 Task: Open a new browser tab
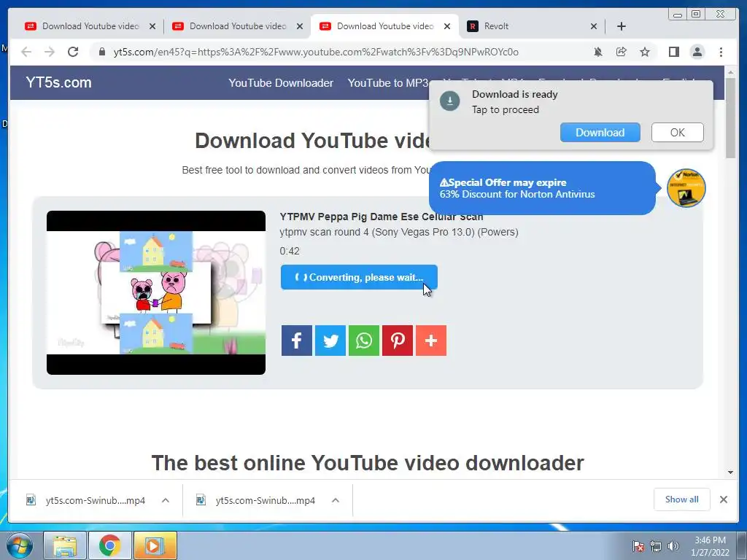pyautogui.click(x=622, y=26)
